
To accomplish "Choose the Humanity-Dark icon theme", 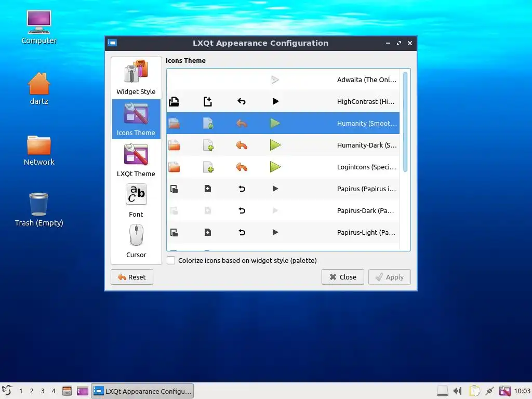I will pos(283,145).
